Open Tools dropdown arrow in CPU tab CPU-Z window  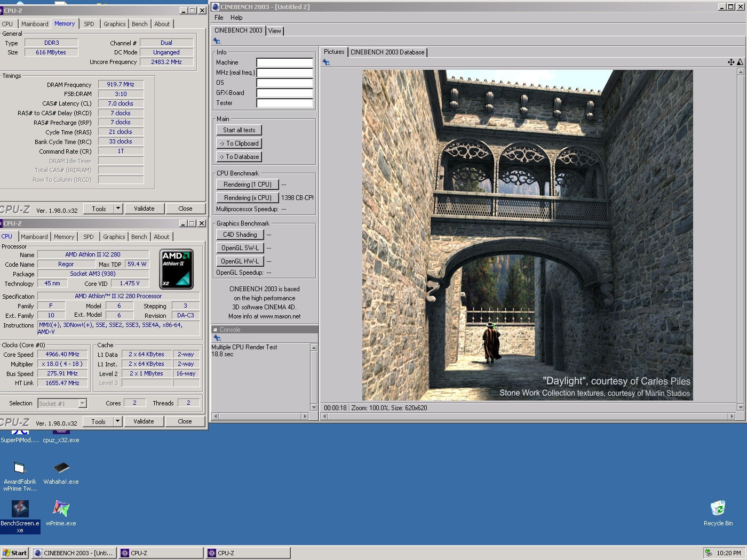pyautogui.click(x=118, y=421)
